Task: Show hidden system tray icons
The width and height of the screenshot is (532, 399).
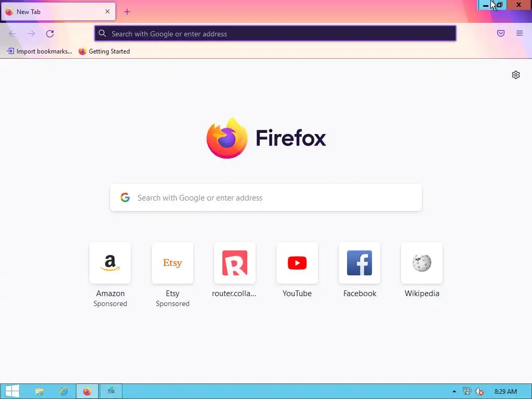Action: pyautogui.click(x=454, y=392)
